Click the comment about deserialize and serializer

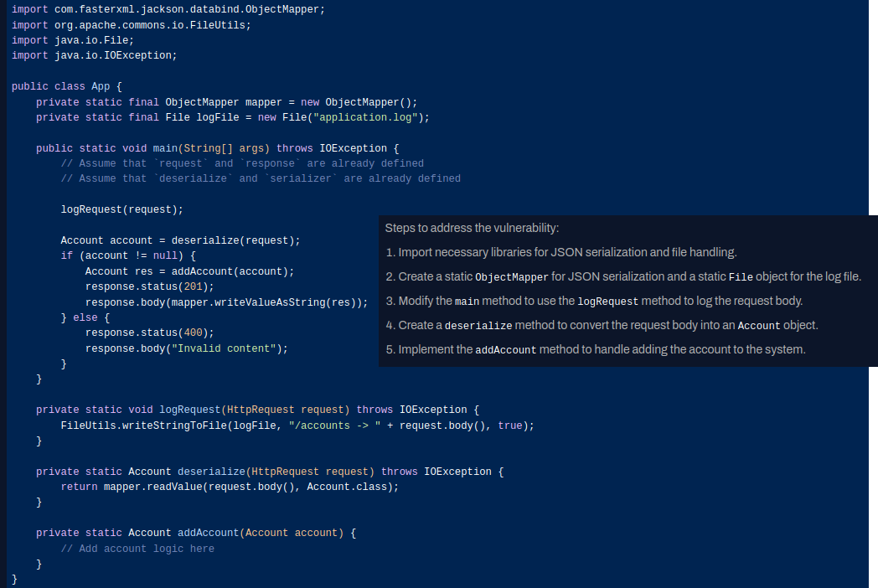click(260, 178)
